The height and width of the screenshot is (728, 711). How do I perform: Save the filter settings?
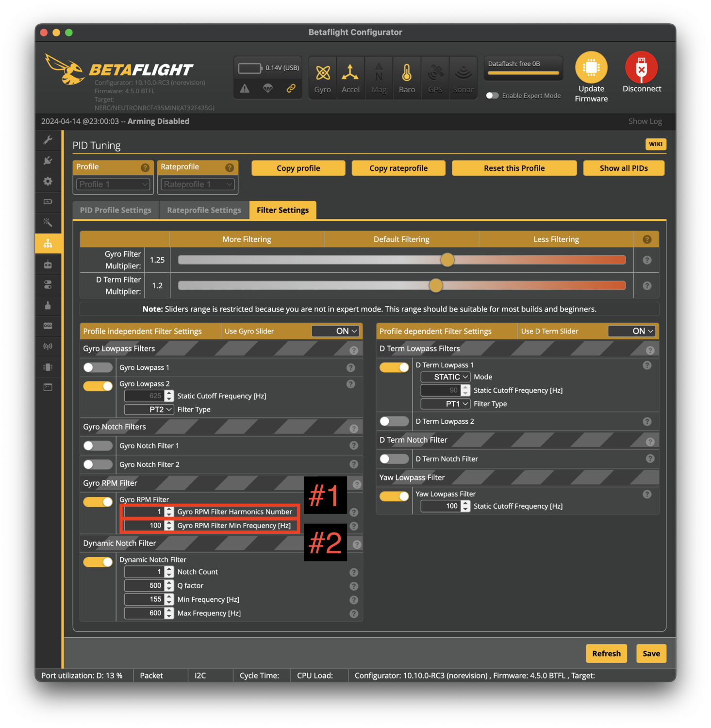(x=651, y=654)
